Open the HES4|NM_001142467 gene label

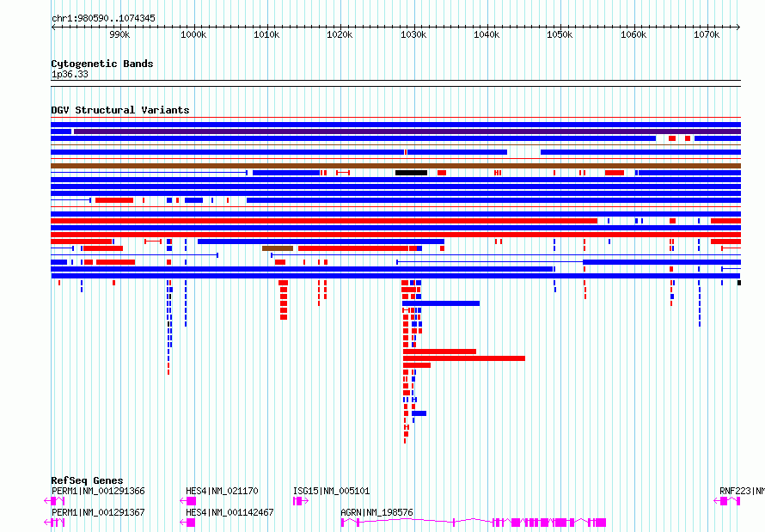[229, 512]
